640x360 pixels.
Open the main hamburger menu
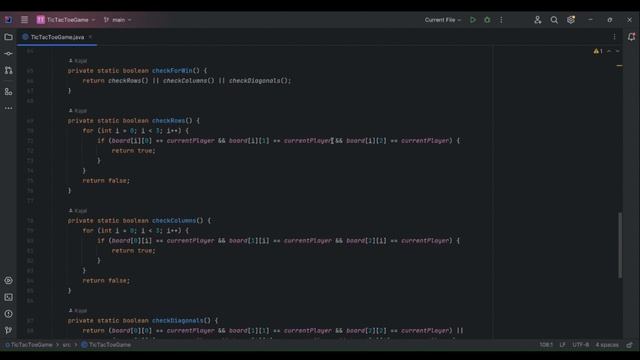[x=24, y=20]
